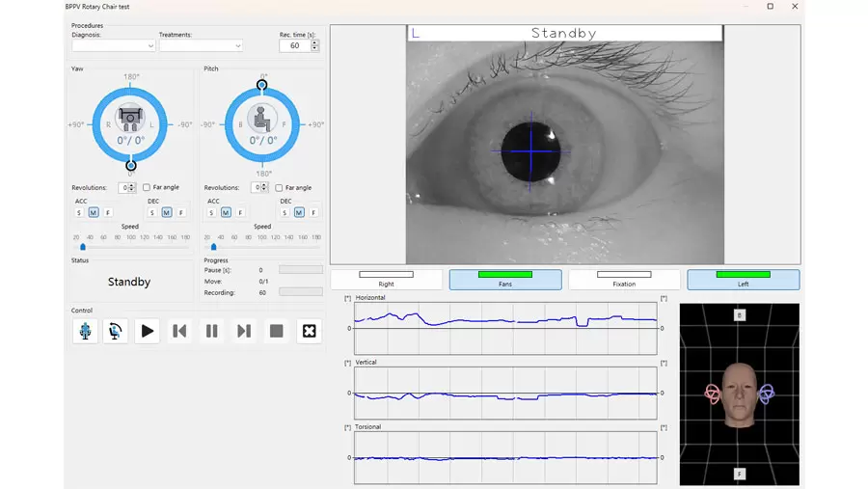Viewport: 868px width, 489px height.
Task: Click the upright chair position icon
Action: 85,331
